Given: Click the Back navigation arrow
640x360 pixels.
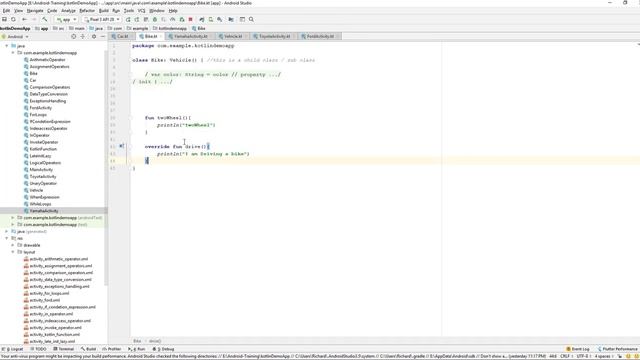Looking at the screenshot, I should (24, 19).
